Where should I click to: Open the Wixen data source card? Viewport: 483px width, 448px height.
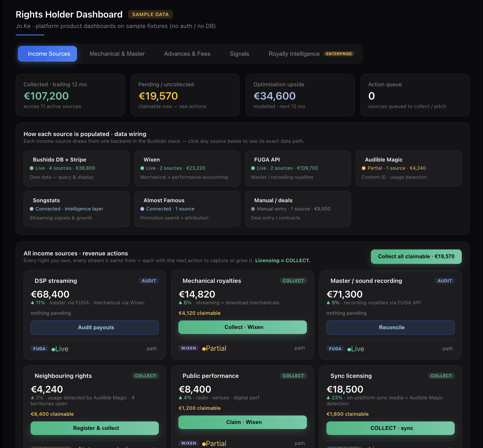(187, 168)
